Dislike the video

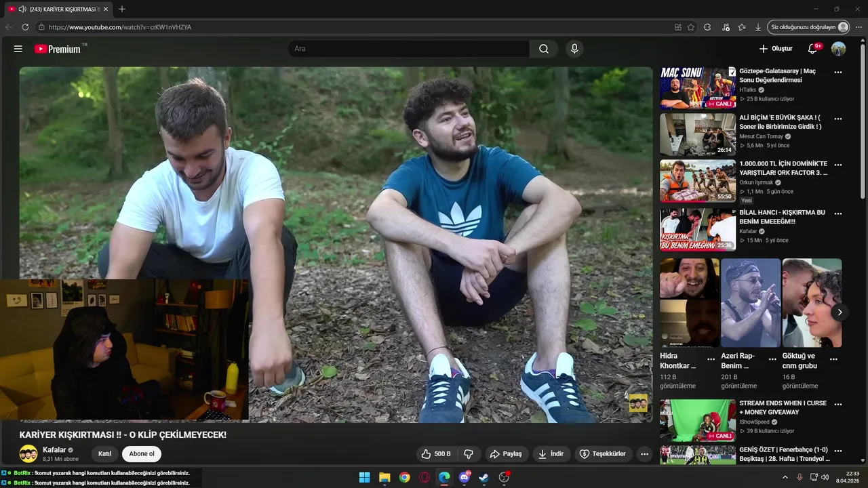coord(468,454)
